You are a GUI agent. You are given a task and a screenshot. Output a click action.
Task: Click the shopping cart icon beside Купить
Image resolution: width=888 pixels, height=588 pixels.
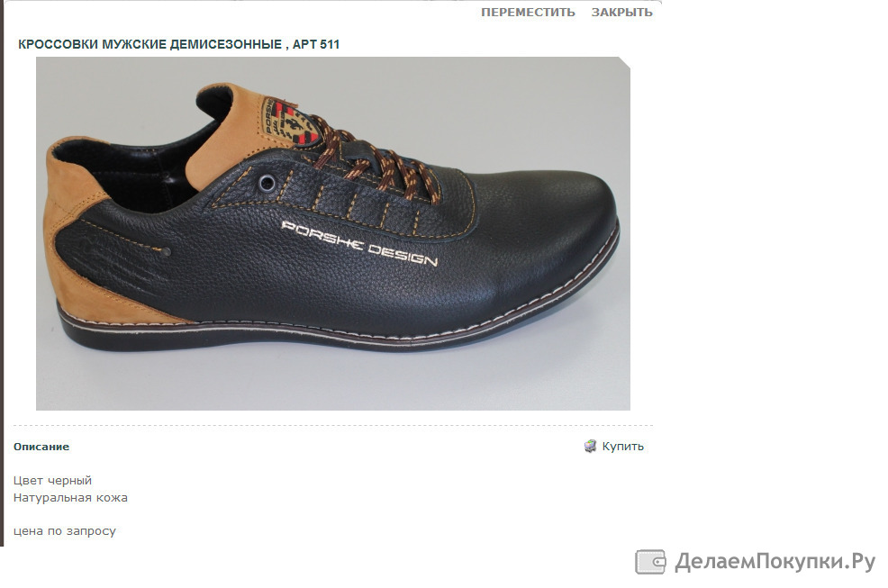pos(590,447)
